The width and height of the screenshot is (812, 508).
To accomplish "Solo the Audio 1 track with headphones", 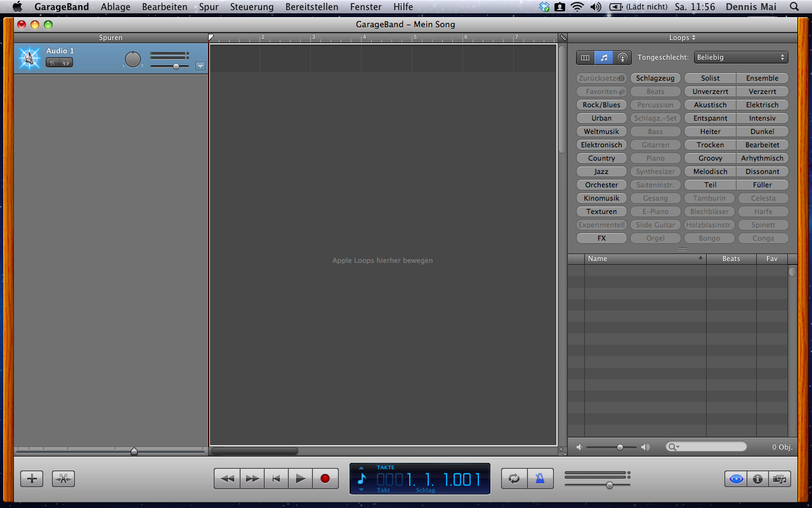I will point(66,62).
